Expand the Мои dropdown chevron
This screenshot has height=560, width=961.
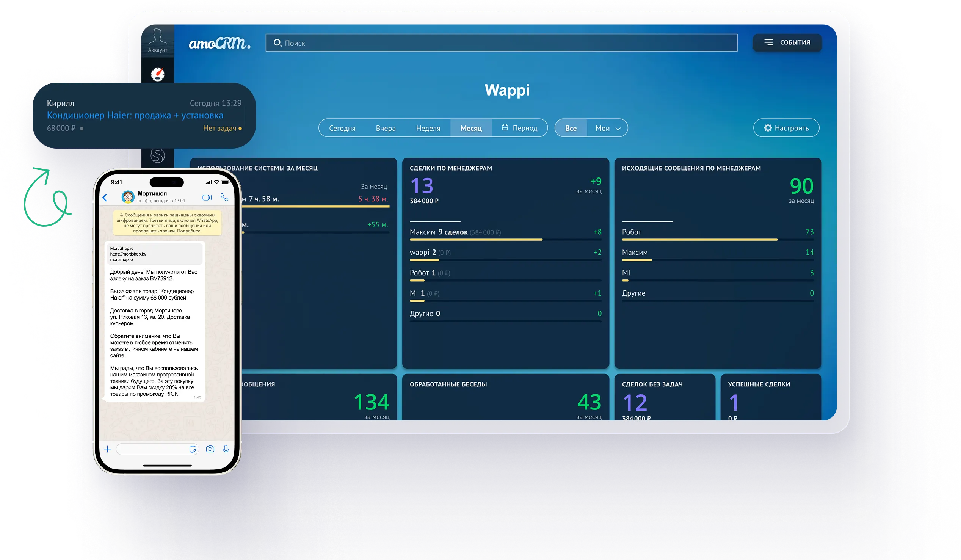coord(618,129)
